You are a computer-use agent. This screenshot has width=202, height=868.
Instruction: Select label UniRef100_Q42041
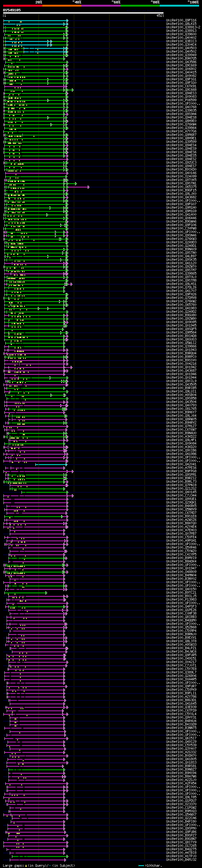pyautogui.click(x=181, y=464)
